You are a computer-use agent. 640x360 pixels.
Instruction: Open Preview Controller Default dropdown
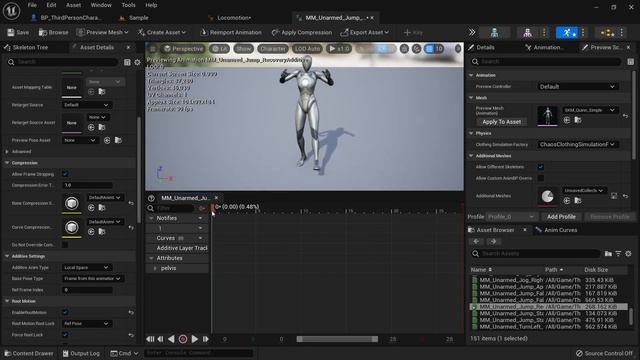coord(578,87)
